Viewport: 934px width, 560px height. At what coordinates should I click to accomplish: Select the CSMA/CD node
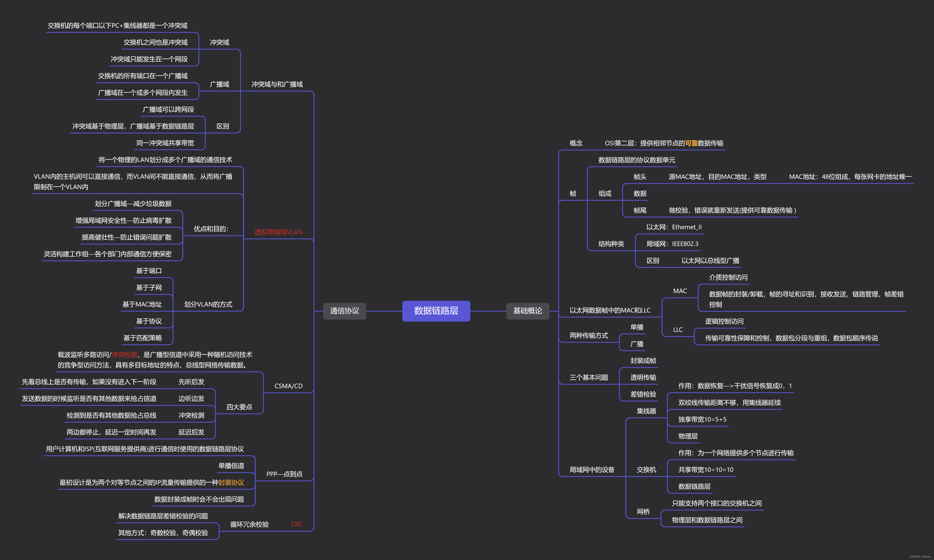[x=289, y=386]
